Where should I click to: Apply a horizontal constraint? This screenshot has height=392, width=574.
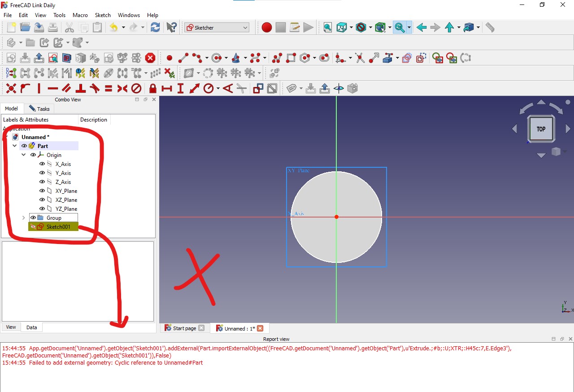pyautogui.click(x=53, y=88)
